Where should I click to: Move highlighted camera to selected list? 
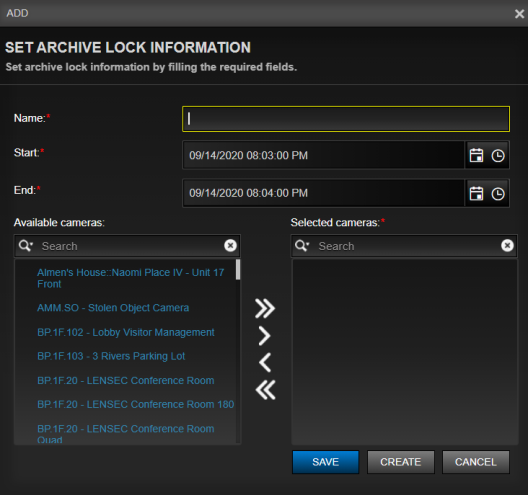[265, 336]
